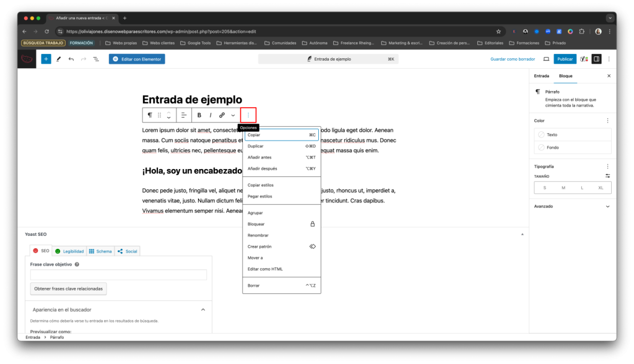Open the Texto color swatch
Screen dimensions: 634x364
tap(572, 134)
